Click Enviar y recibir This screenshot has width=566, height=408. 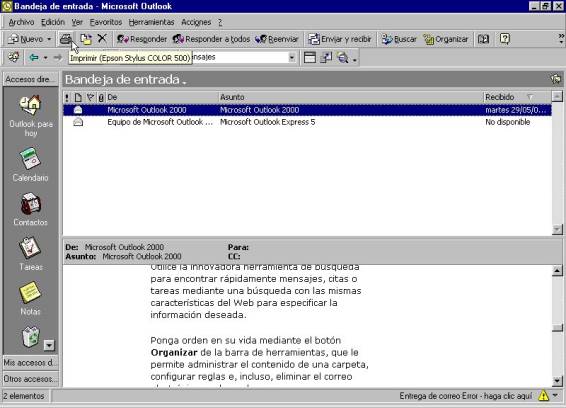click(x=340, y=39)
